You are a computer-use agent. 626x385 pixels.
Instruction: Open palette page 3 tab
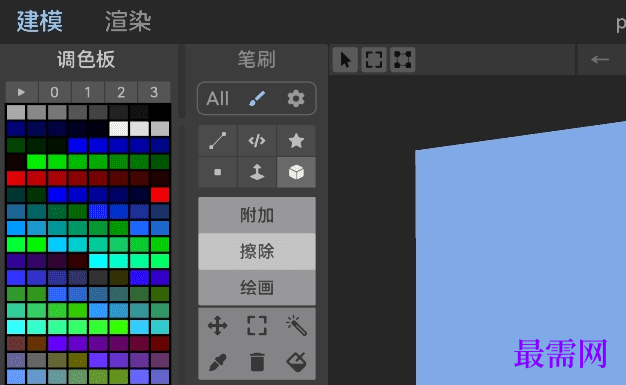pyautogui.click(x=154, y=92)
